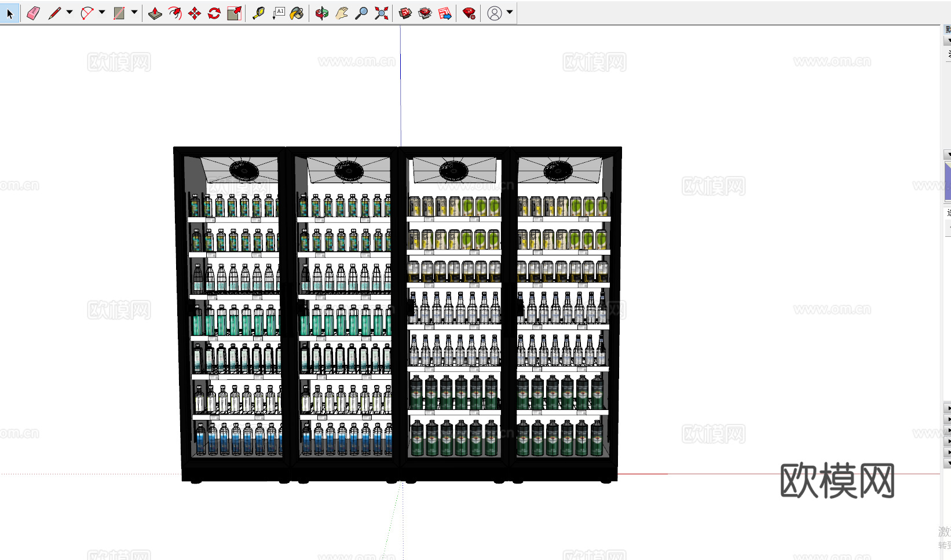951x560 pixels.
Task: Open the Rectangle shape tool dropdown
Action: point(134,12)
